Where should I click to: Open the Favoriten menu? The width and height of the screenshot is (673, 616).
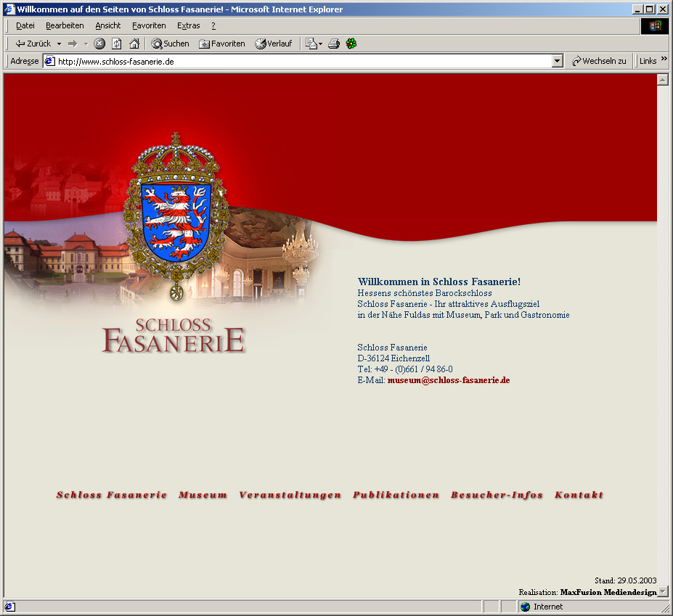point(149,25)
